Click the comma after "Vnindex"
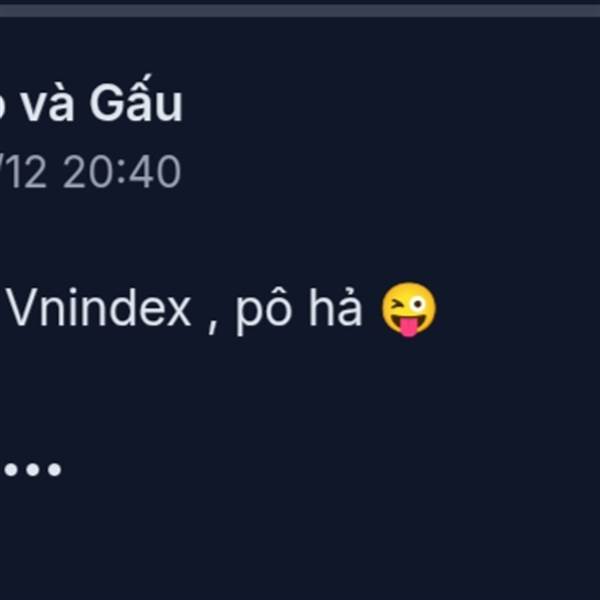Screen dimensions: 600x600 pos(213,328)
